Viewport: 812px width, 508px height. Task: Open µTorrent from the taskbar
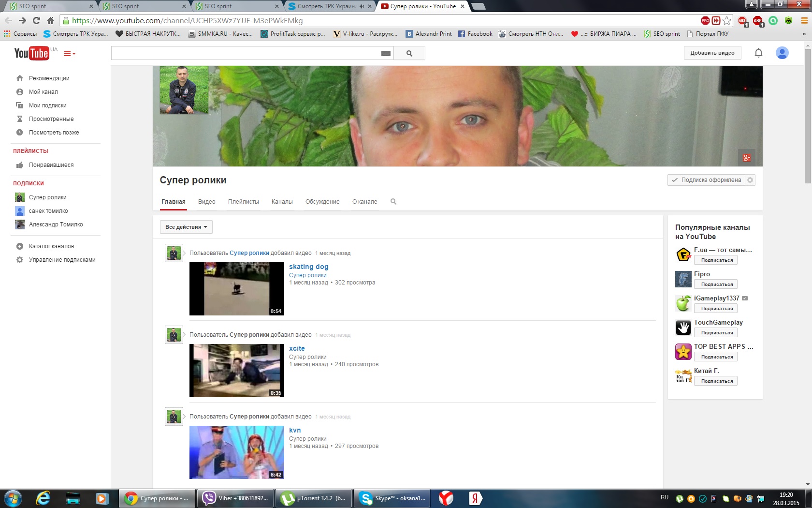[x=314, y=498]
